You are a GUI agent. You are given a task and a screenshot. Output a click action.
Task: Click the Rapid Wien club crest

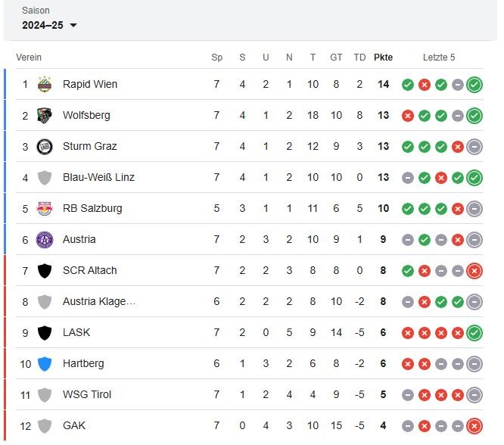(45, 84)
